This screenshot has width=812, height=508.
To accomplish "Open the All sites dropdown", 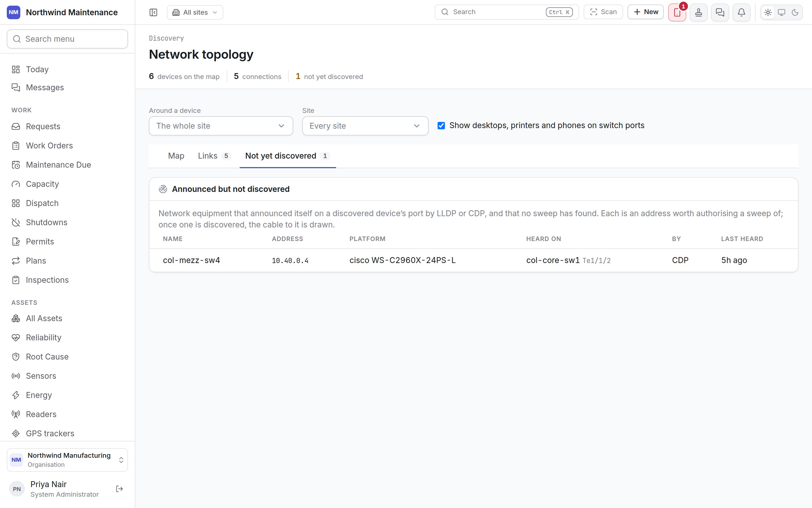I will click(195, 12).
